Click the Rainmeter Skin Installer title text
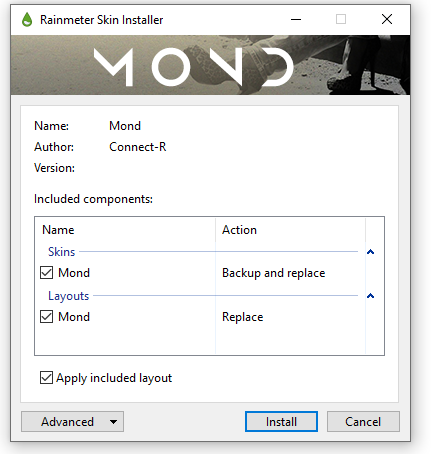The height and width of the screenshot is (454, 431). [102, 20]
